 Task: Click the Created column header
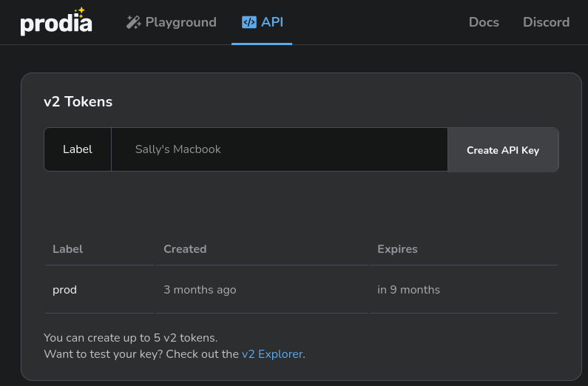(x=185, y=249)
